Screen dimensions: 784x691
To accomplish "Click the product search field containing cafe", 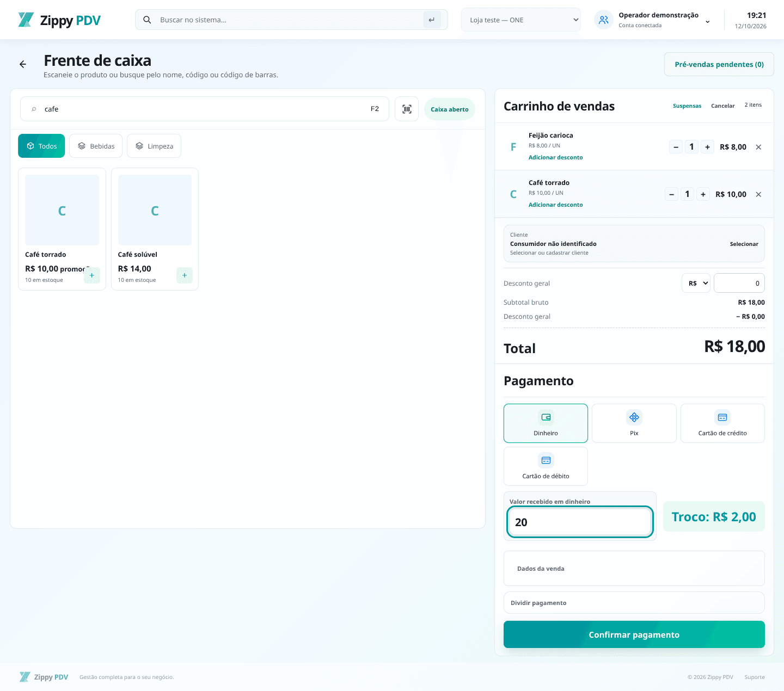I will (205, 109).
